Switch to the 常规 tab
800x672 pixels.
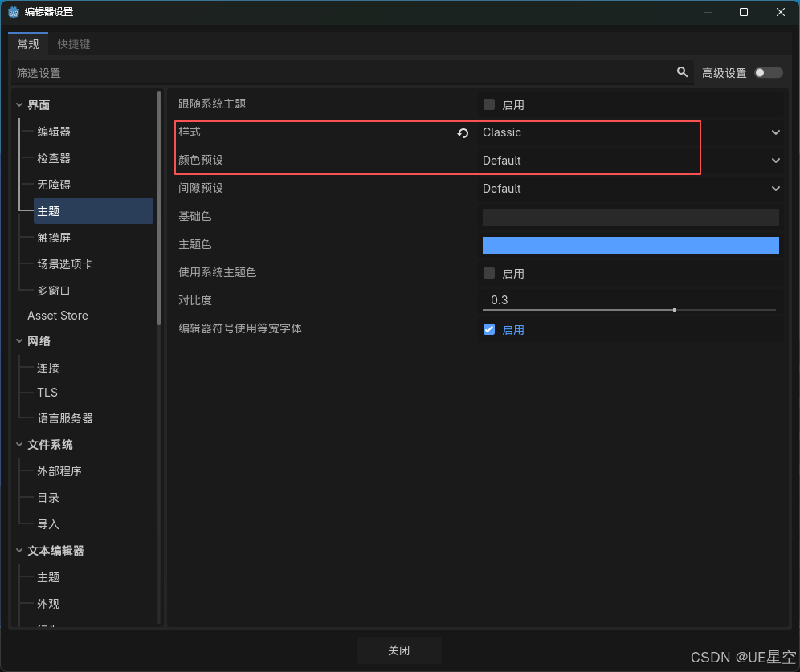pos(28,44)
